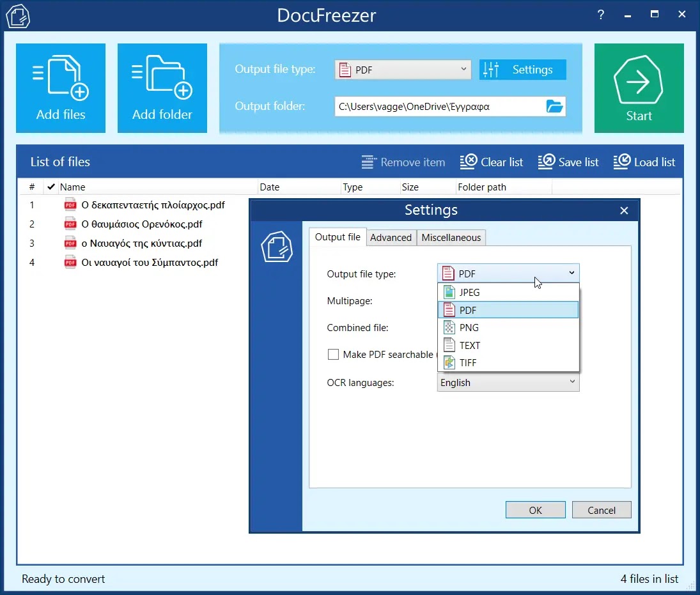The height and width of the screenshot is (595, 700).
Task: Open Settings from the main toolbar
Action: 523,70
